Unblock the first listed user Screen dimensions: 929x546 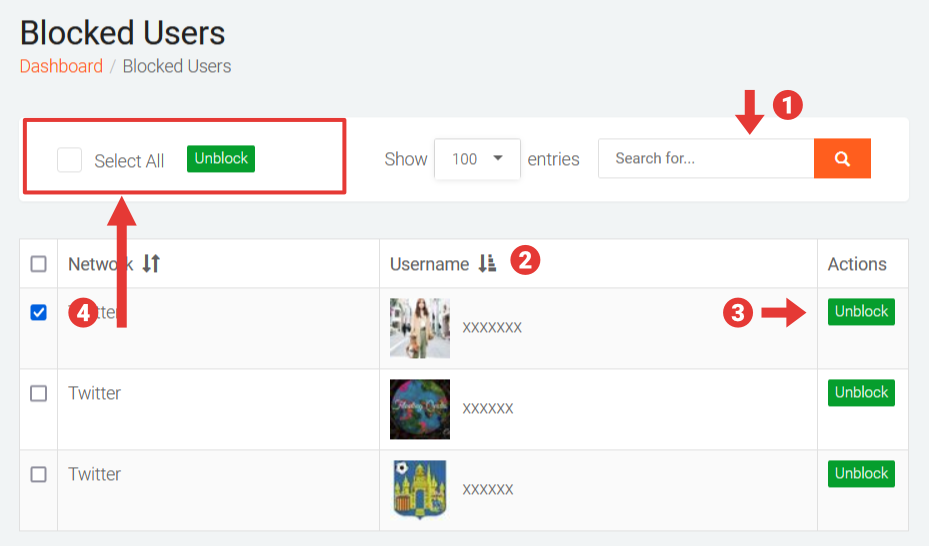[x=861, y=312]
